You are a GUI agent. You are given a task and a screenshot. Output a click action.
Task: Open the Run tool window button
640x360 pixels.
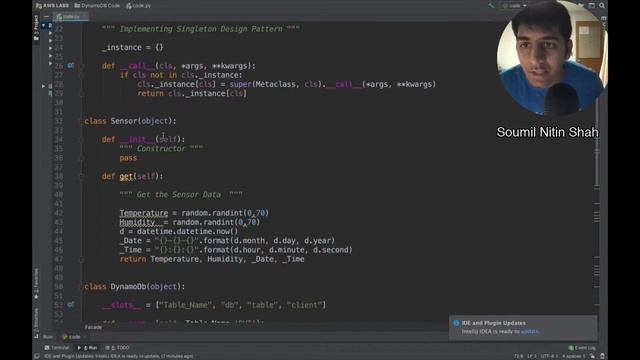[87, 348]
